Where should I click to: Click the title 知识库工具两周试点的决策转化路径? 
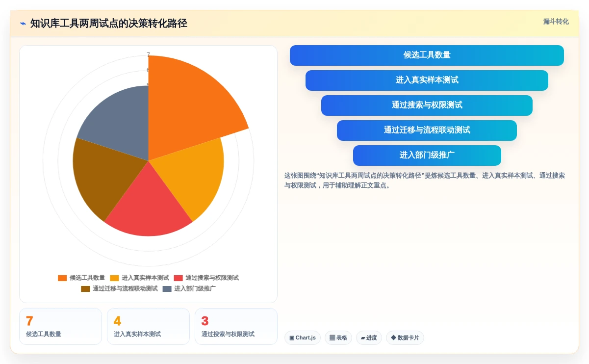(x=108, y=24)
